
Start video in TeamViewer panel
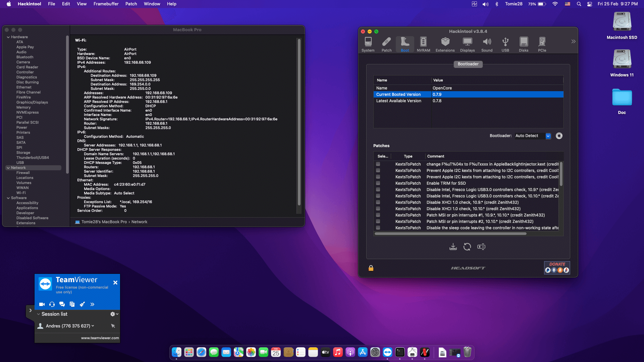coord(42,304)
